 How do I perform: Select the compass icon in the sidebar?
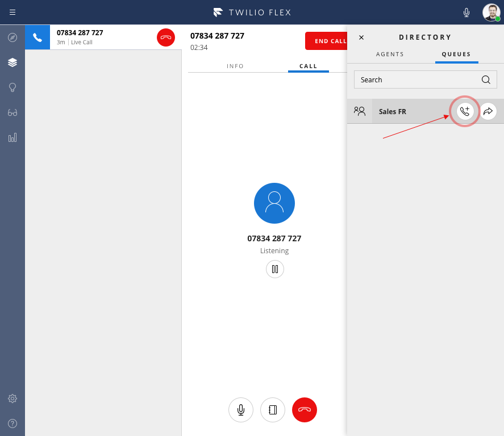(13, 37)
